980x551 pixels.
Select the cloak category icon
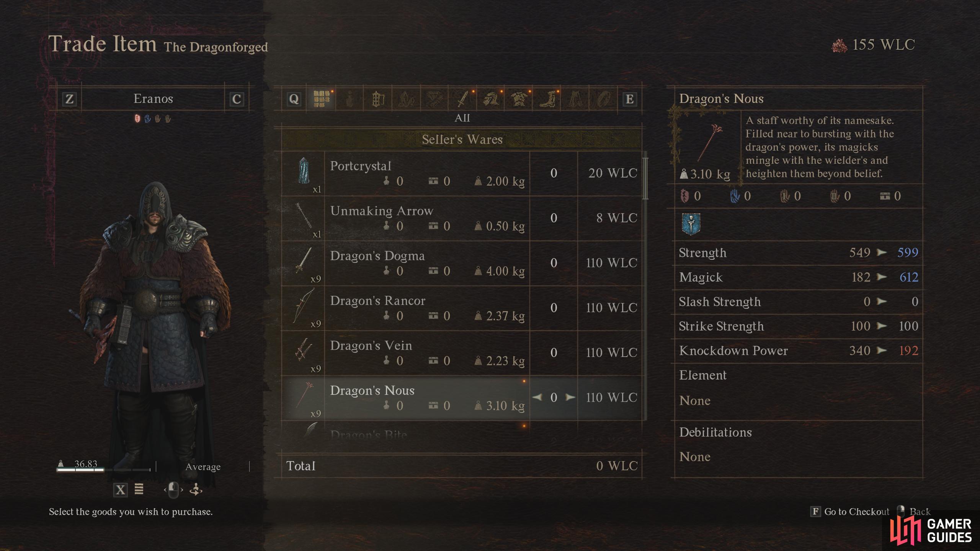click(x=575, y=99)
